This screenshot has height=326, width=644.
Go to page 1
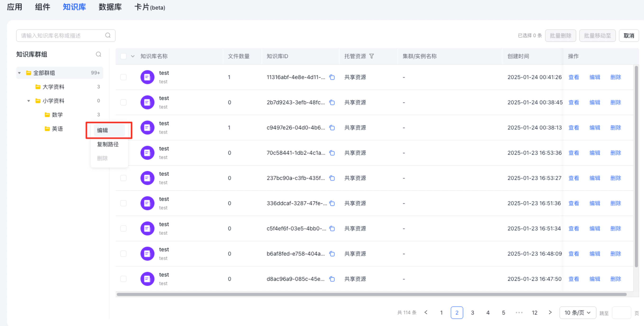tap(441, 313)
